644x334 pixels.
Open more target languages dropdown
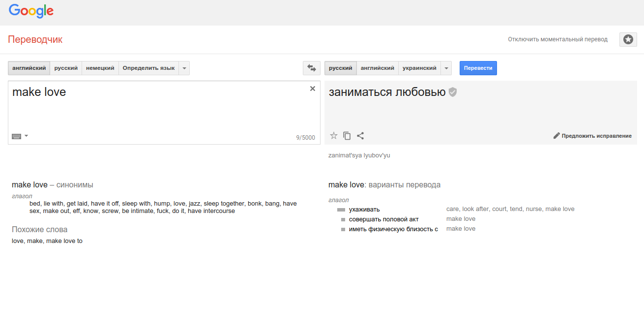(446, 68)
